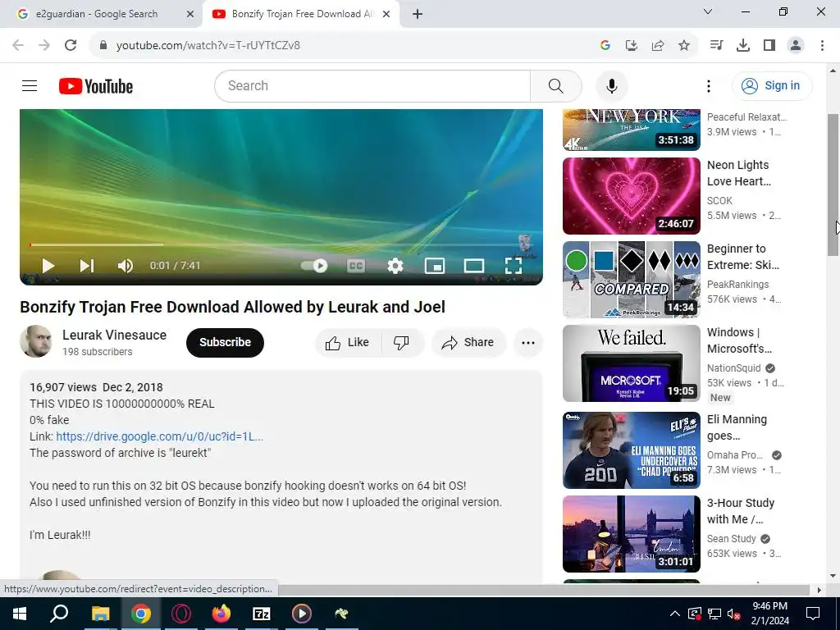Close the Bonzify YouTube tab
Viewport: 840px width, 630px height.
386,15
